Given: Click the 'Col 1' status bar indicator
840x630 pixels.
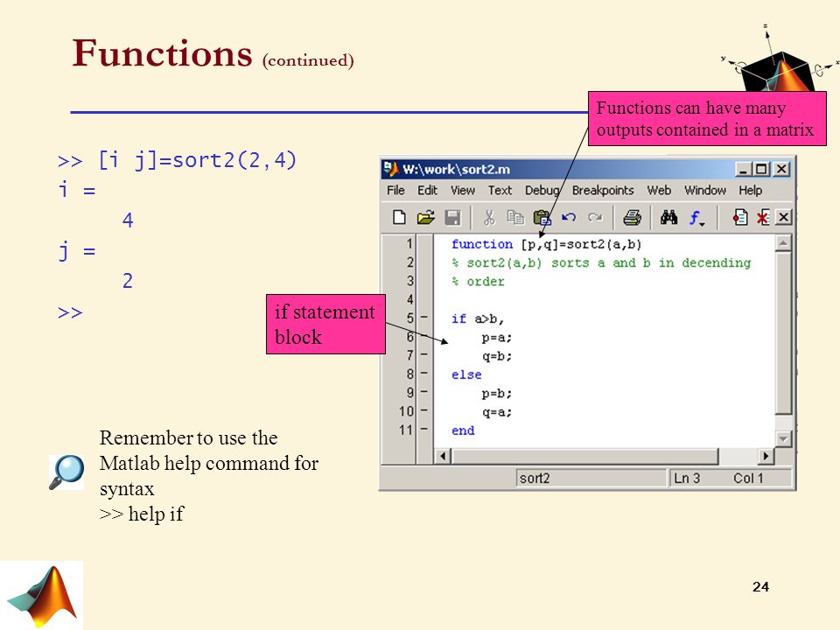Looking at the screenshot, I should 748,478.
